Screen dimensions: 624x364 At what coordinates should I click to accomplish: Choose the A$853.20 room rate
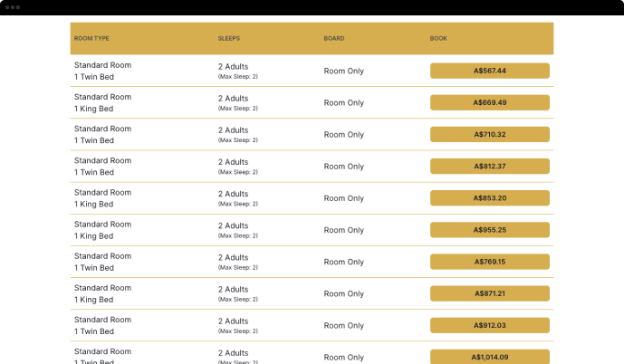[489, 197]
